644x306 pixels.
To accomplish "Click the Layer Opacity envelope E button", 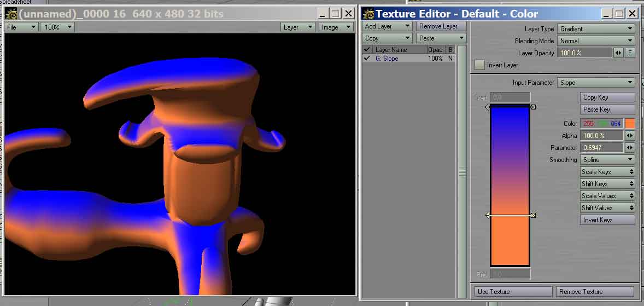I will [630, 53].
